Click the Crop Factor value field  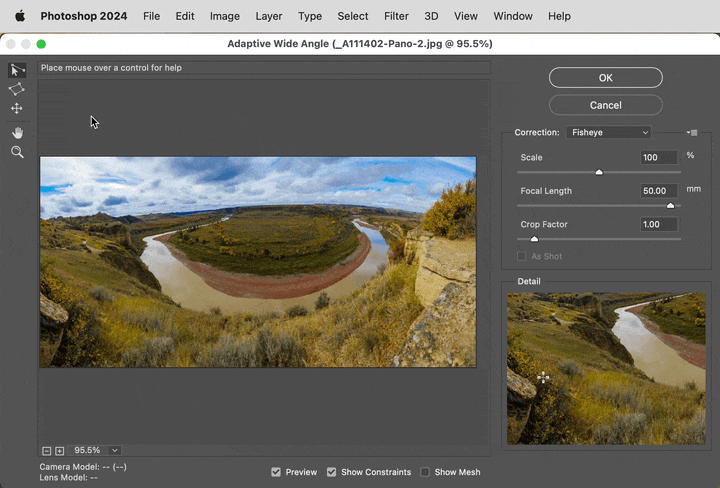click(658, 224)
